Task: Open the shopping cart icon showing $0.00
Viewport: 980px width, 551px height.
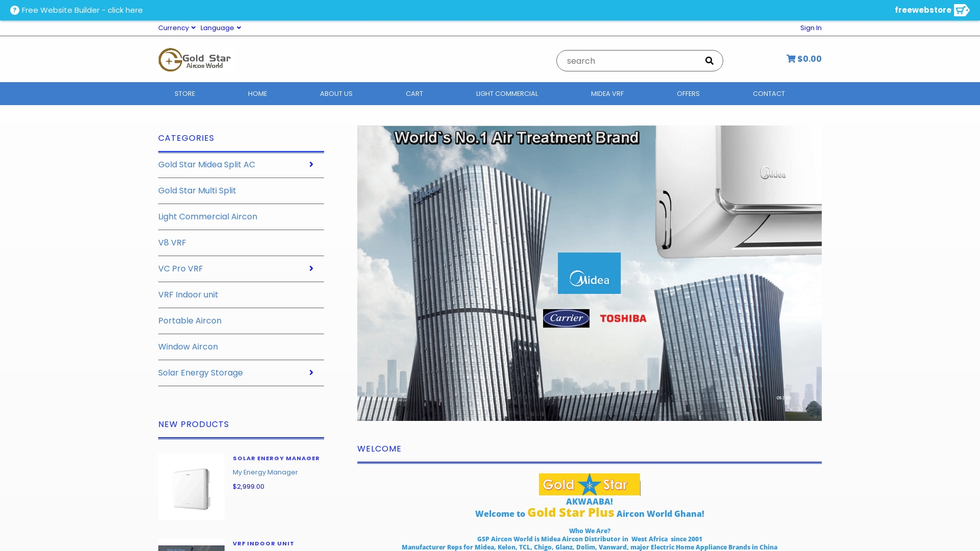Action: pos(791,59)
